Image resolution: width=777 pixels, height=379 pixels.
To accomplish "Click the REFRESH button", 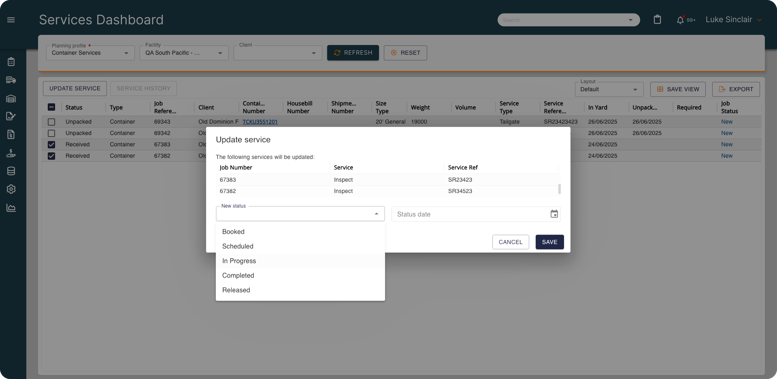I will tap(353, 53).
